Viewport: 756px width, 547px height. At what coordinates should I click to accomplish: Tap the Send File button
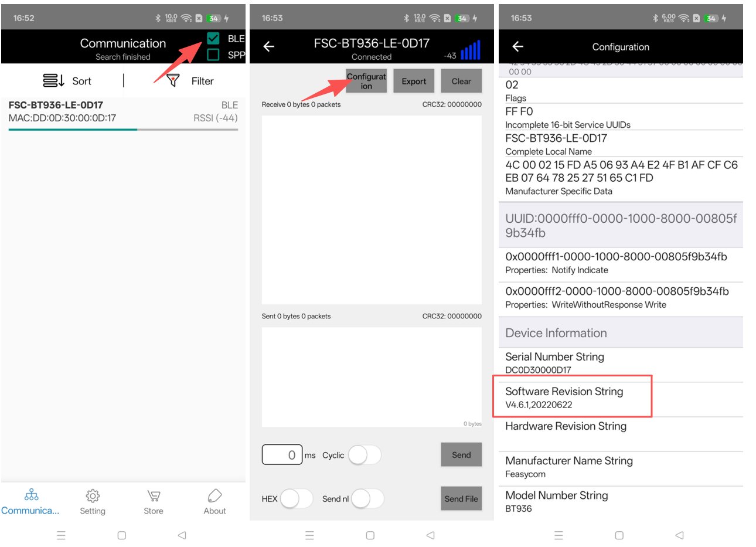461,499
